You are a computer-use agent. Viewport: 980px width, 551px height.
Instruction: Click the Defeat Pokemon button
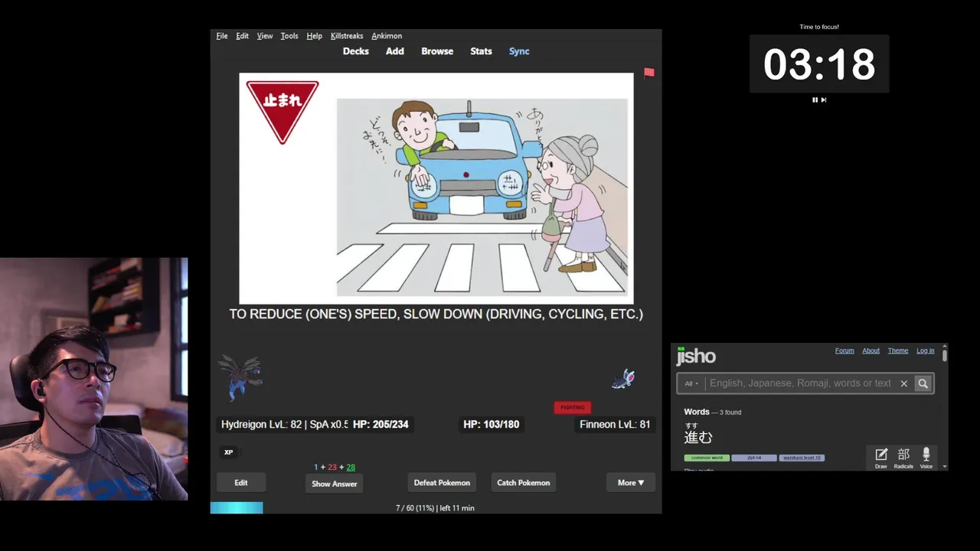[x=442, y=483]
